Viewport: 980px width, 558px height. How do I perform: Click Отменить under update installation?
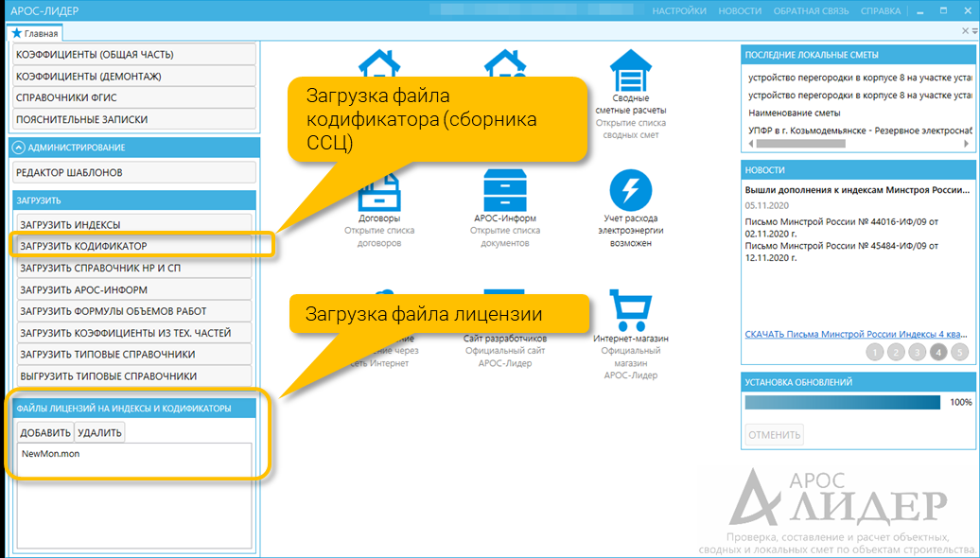(775, 435)
